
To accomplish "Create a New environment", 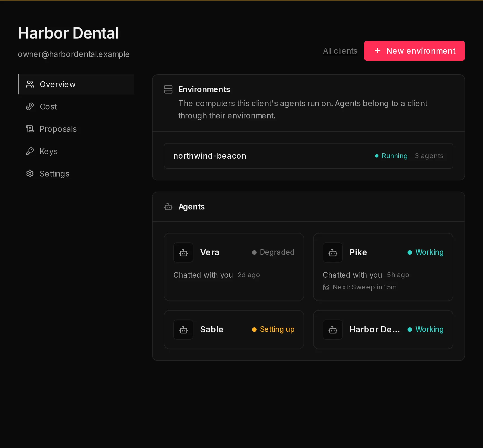I will [414, 51].
